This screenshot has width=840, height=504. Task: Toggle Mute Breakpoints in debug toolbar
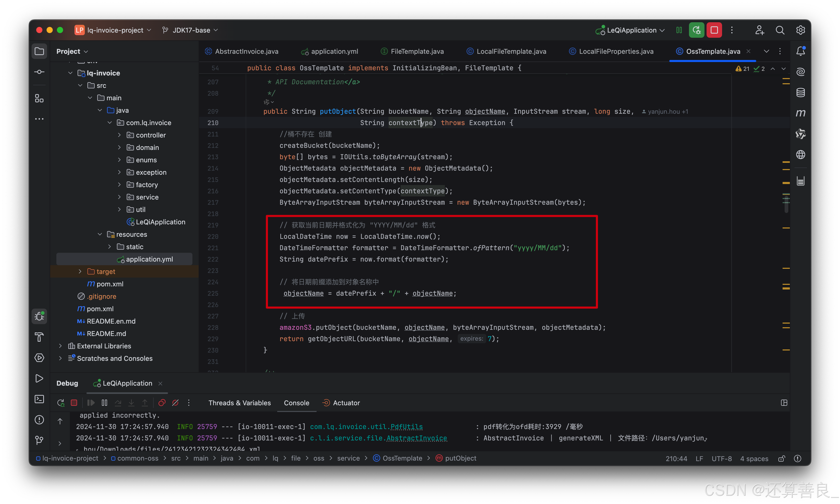tap(175, 403)
